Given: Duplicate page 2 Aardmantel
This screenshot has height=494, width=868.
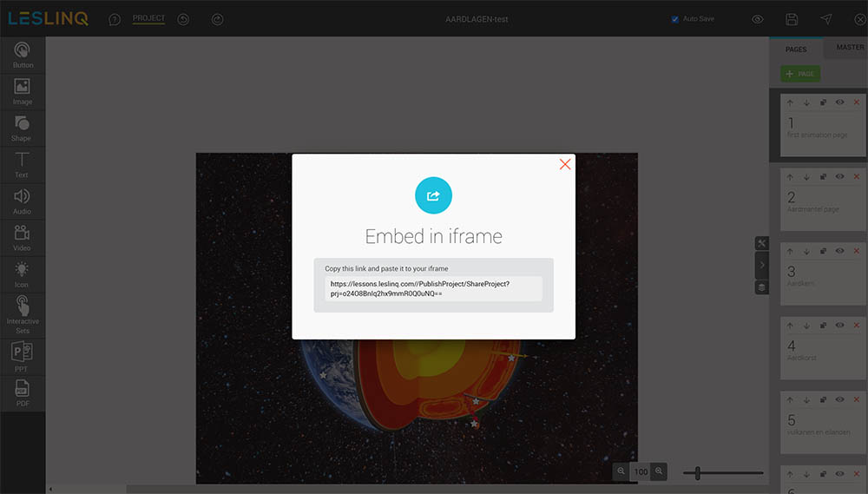Looking at the screenshot, I should pyautogui.click(x=823, y=176).
